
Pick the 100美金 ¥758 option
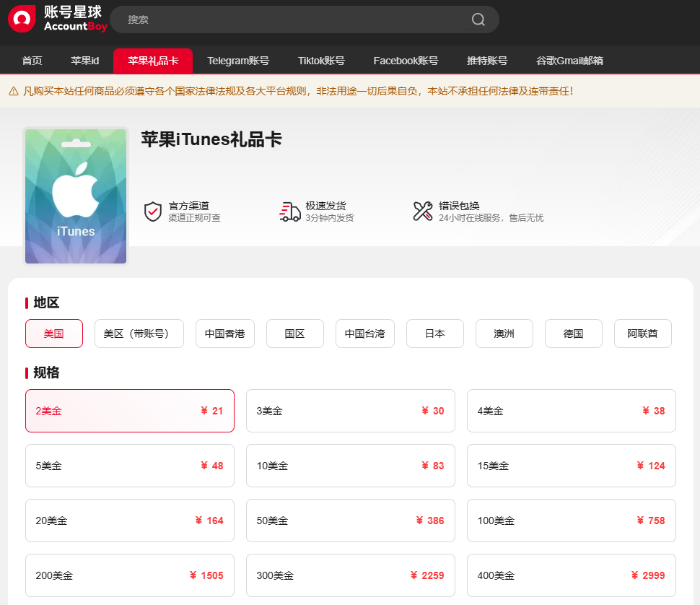(572, 521)
